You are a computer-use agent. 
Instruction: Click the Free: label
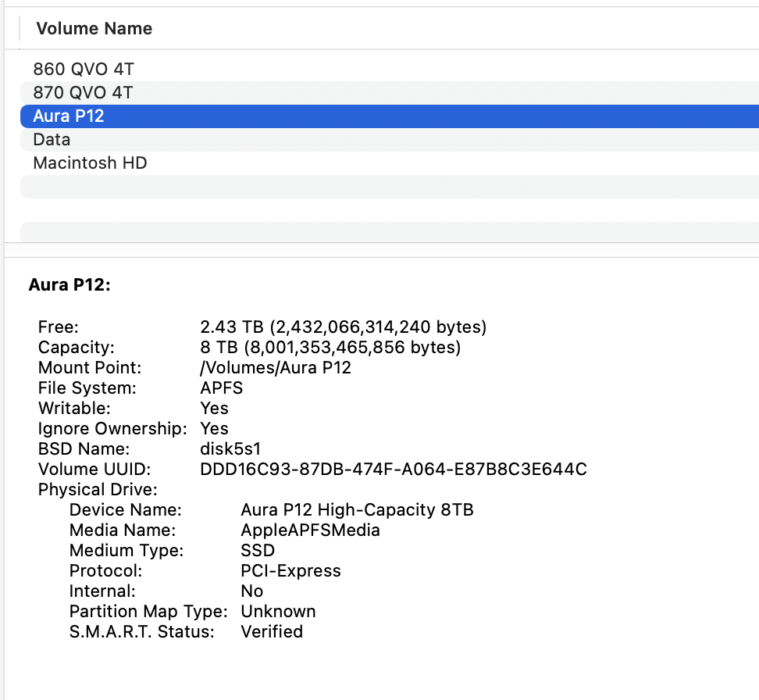click(58, 327)
